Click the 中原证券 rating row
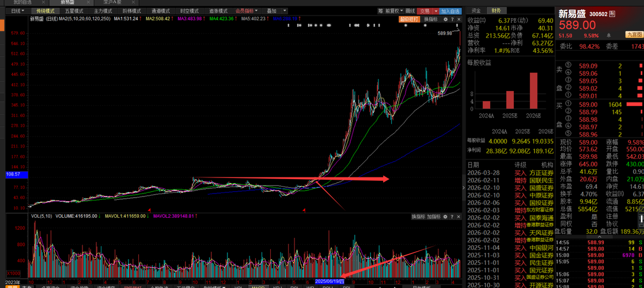The height and width of the screenshot is (288, 644). (510, 195)
